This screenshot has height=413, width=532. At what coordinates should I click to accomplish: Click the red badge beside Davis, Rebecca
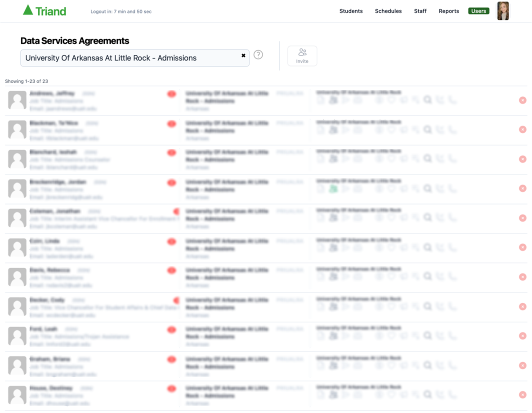[172, 270]
